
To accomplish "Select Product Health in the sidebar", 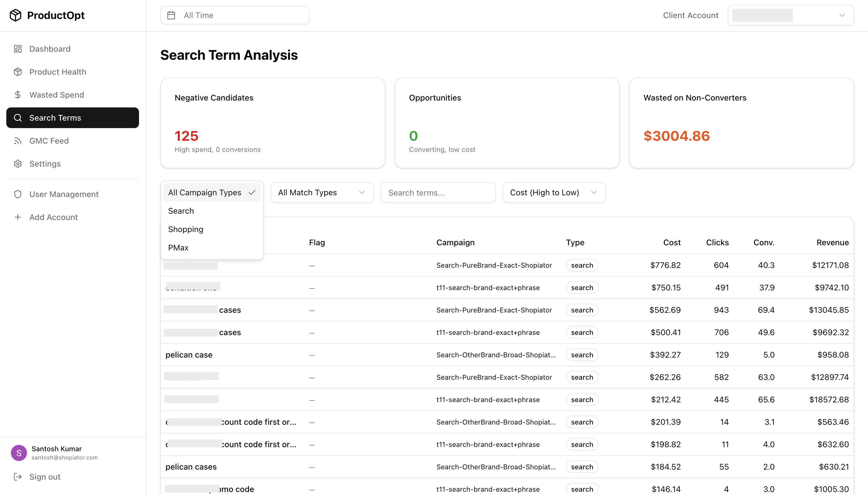I will tap(58, 72).
